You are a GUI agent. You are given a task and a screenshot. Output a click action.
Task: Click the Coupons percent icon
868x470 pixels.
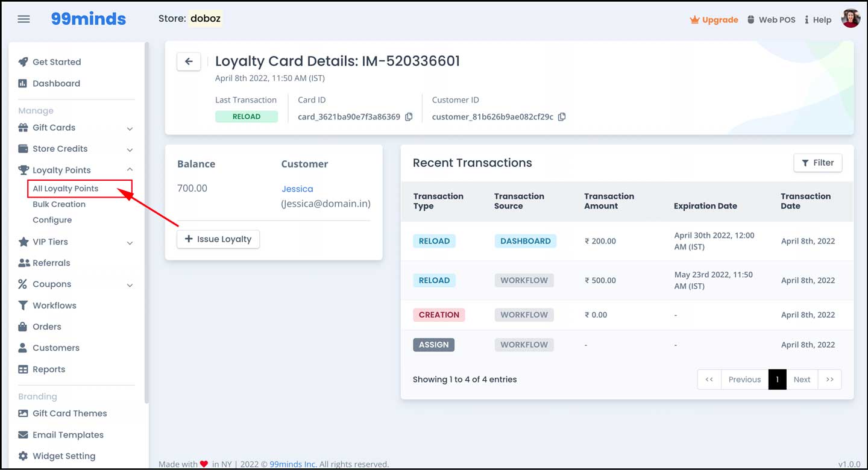23,284
